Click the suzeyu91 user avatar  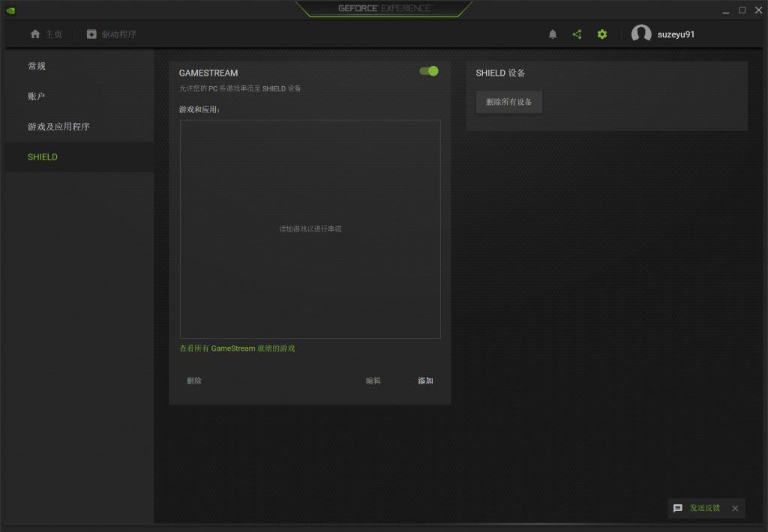click(x=642, y=34)
